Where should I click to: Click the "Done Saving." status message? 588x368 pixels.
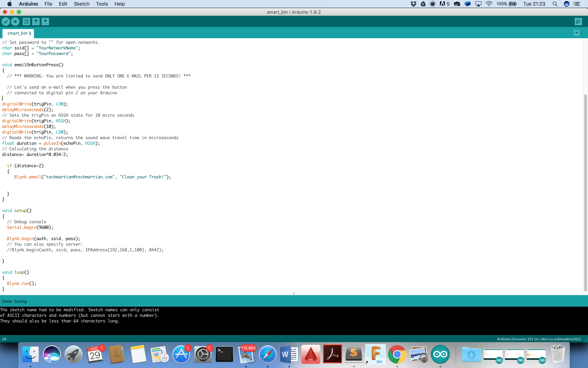coord(15,301)
